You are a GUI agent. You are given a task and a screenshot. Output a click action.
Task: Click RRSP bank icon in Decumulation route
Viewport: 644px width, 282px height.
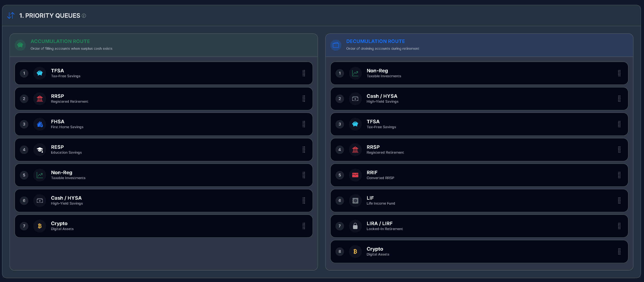[355, 150]
